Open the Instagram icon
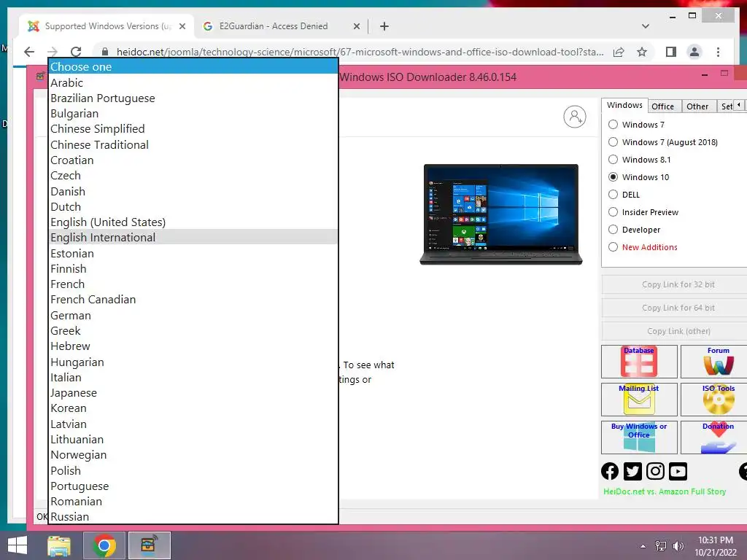The image size is (747, 560). pyautogui.click(x=656, y=472)
